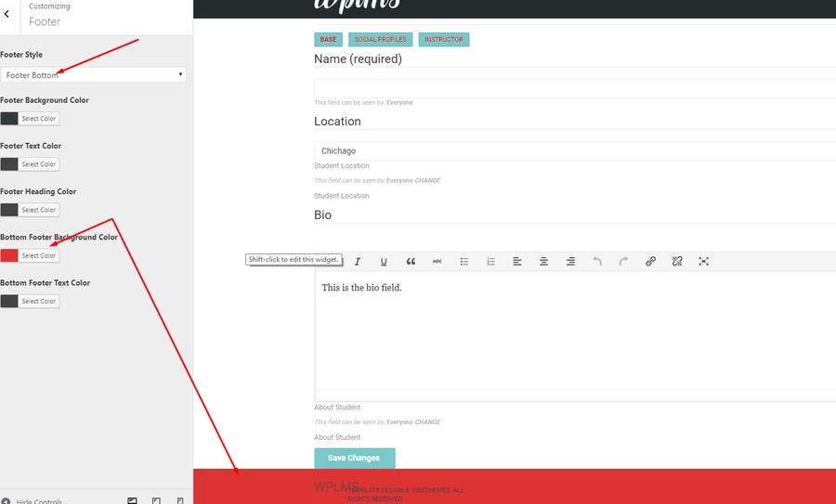Viewport: 836px width, 504px height.
Task: Open the INSTRUCTOR profile tab
Action: [x=444, y=39]
